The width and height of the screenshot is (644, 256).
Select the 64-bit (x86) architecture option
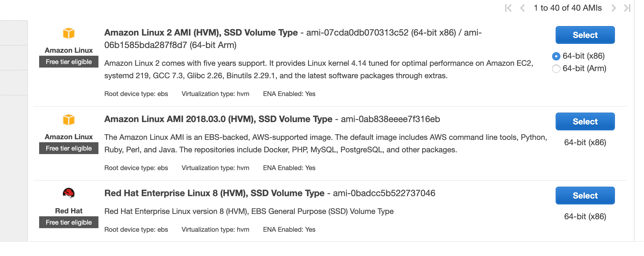click(x=556, y=56)
